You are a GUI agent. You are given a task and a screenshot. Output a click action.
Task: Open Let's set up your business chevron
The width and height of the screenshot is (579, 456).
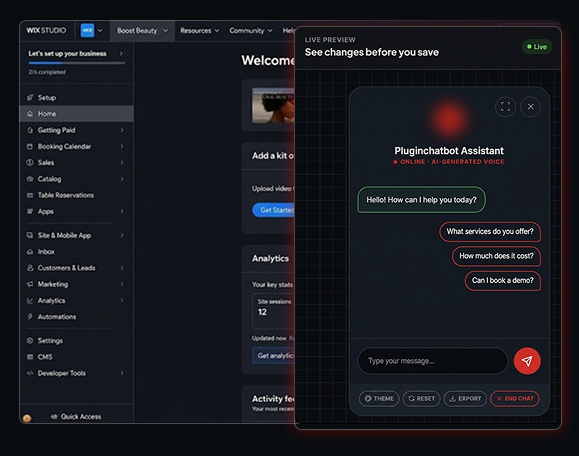click(121, 54)
